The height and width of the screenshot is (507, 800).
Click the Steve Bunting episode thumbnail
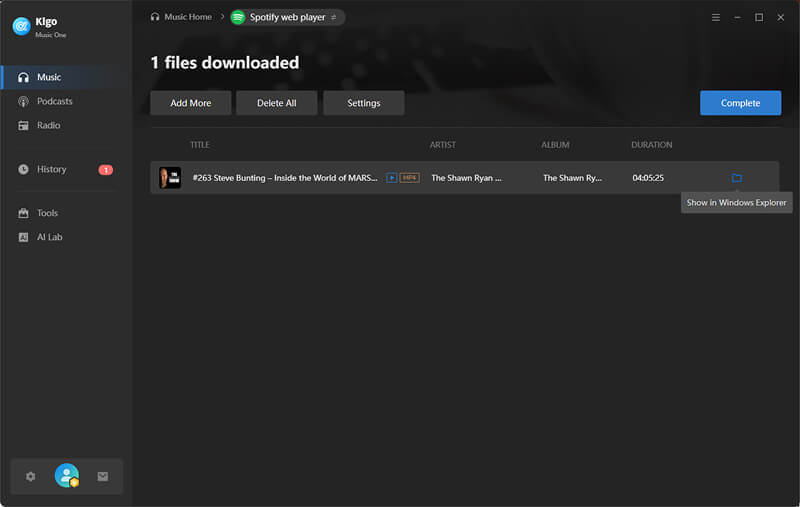click(170, 178)
